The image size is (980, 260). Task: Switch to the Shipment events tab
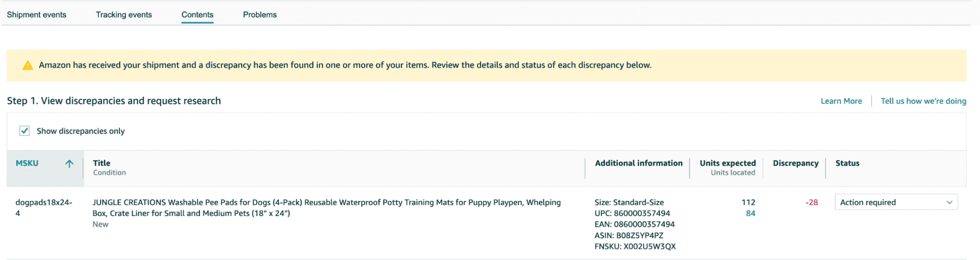[37, 15]
